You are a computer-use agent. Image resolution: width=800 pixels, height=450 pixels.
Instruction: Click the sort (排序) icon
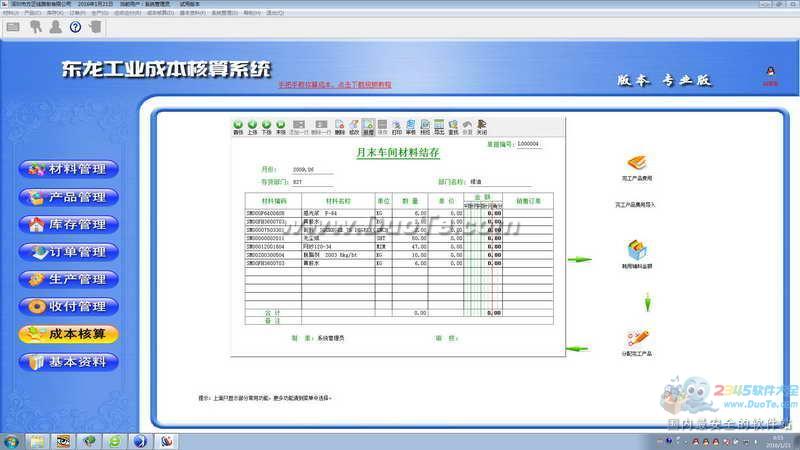(x=425, y=127)
